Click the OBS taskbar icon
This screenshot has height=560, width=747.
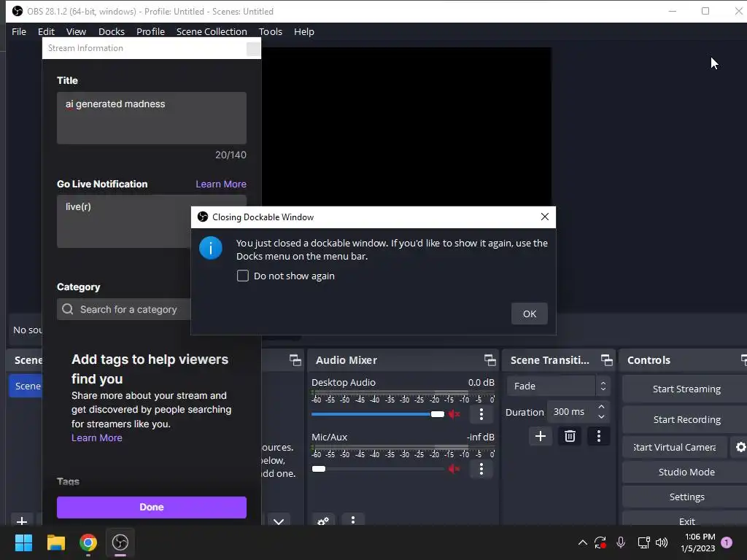[120, 542]
